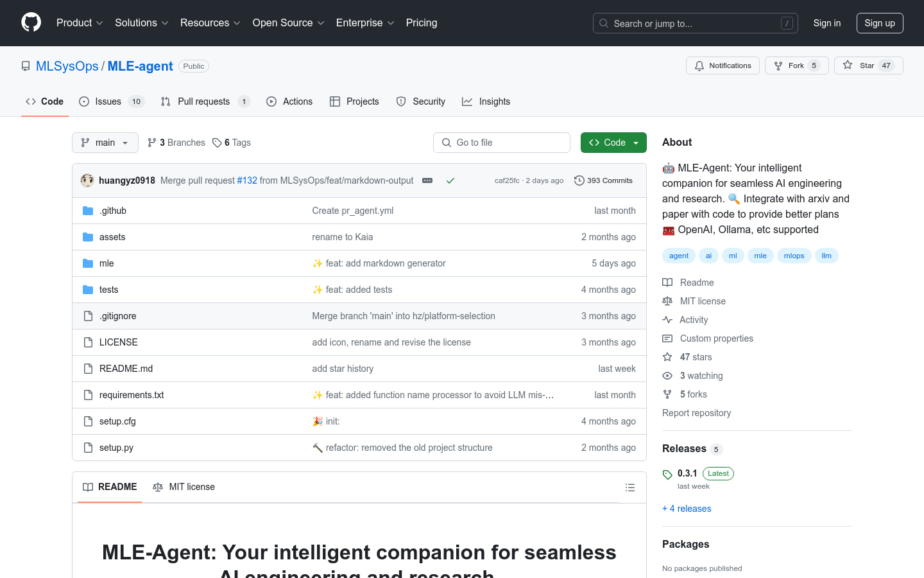This screenshot has width=924, height=578.
Task: Expand the commit message ellipsis button
Action: point(427,180)
